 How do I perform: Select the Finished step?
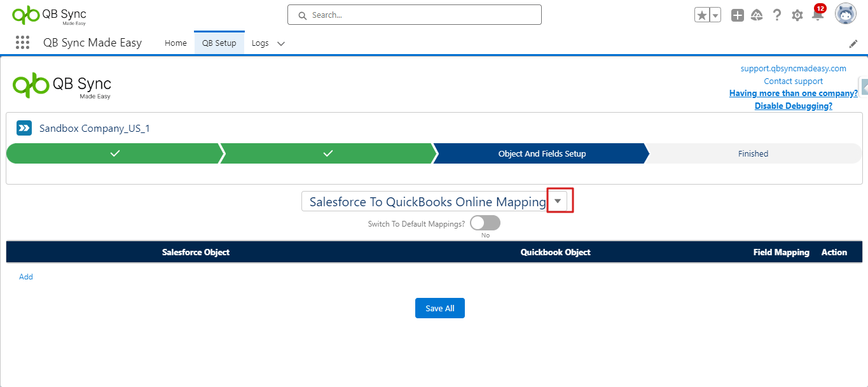pyautogui.click(x=754, y=153)
